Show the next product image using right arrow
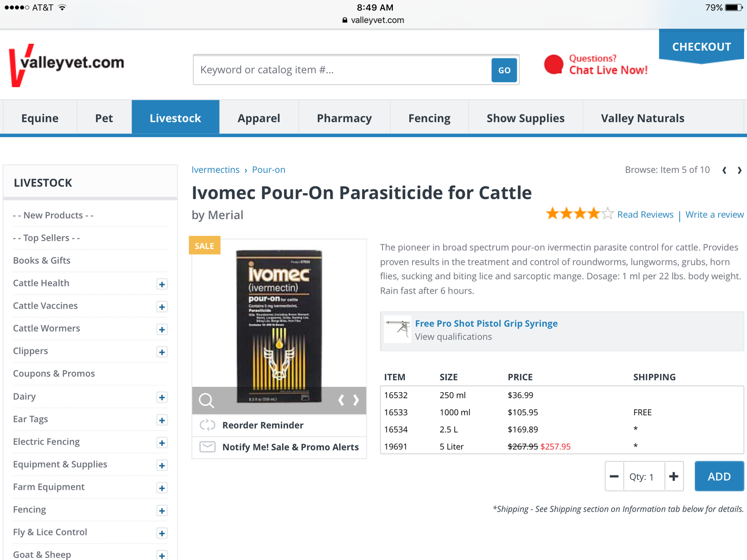The image size is (747, 560). click(x=356, y=400)
